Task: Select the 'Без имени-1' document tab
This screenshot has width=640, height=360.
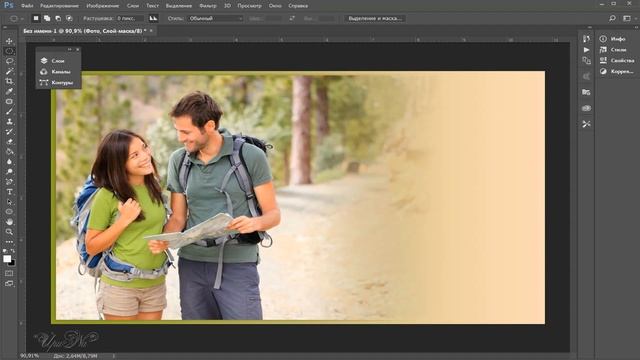Action: click(84, 31)
